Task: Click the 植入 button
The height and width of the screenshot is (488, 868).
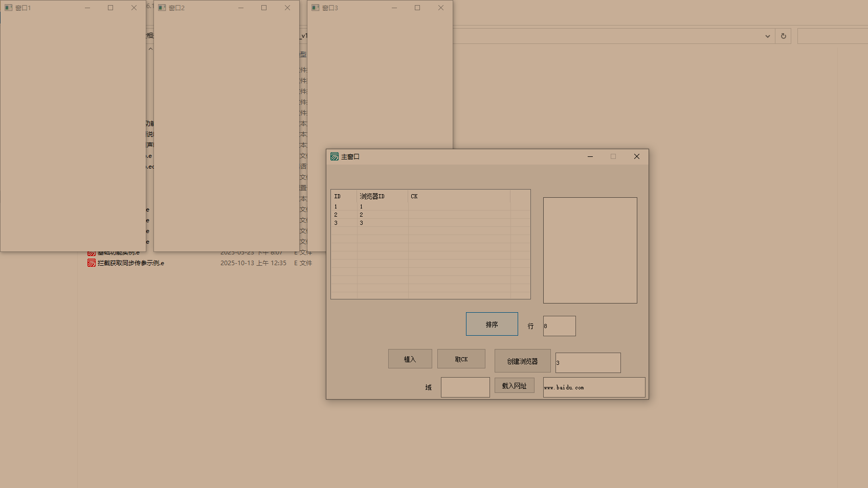Action: pos(410,359)
